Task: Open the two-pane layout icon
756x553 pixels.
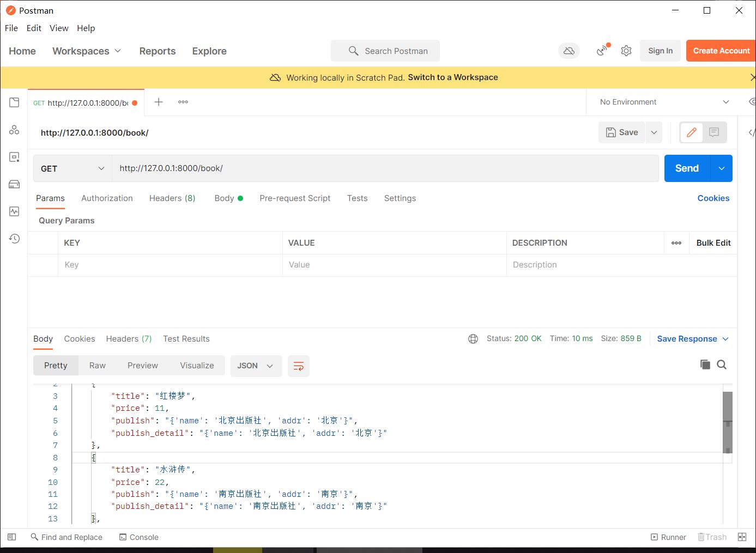Action: (742, 537)
